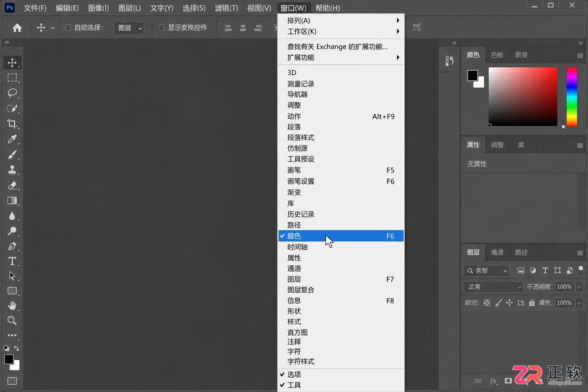
Task: Expand the 排列(A) submenu
Action: point(341,20)
